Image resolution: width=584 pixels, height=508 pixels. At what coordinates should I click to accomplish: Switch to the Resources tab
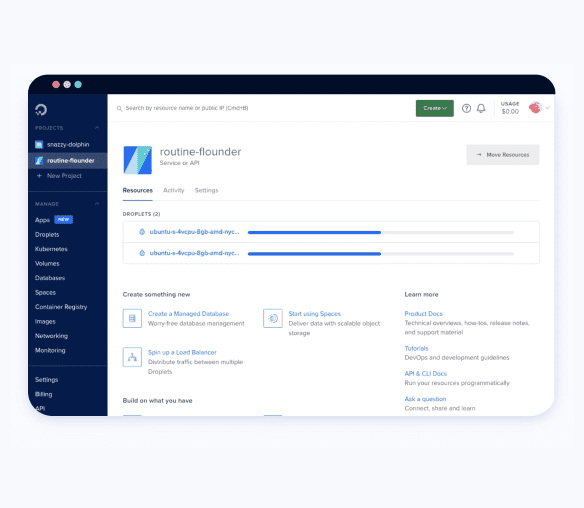click(x=138, y=190)
